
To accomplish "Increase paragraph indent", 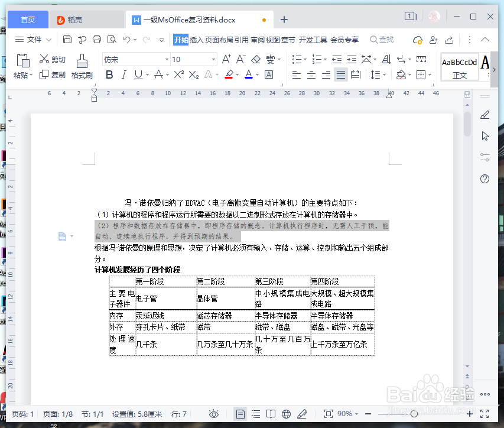I will point(352,59).
